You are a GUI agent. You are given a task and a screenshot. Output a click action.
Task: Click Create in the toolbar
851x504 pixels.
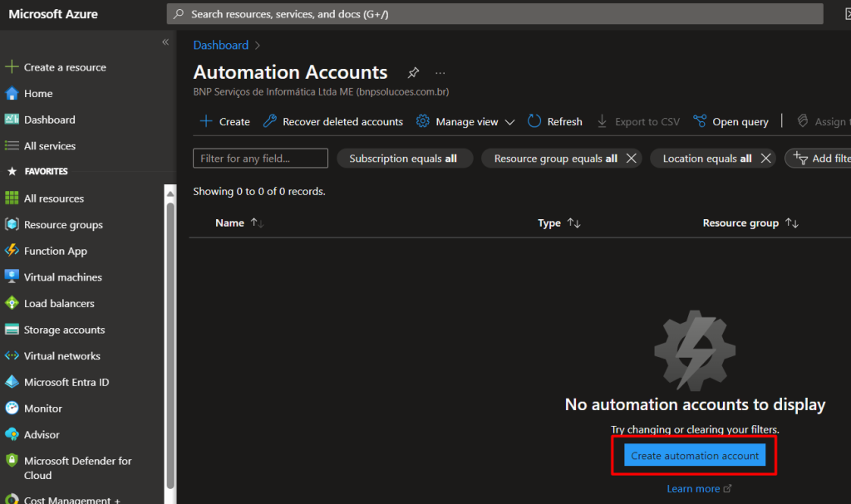[224, 121]
